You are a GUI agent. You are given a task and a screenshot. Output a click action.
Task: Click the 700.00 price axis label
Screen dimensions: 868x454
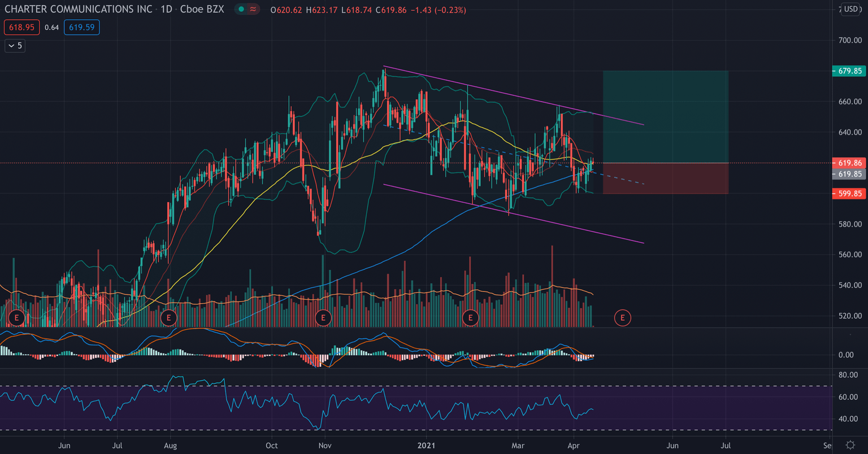click(x=850, y=40)
